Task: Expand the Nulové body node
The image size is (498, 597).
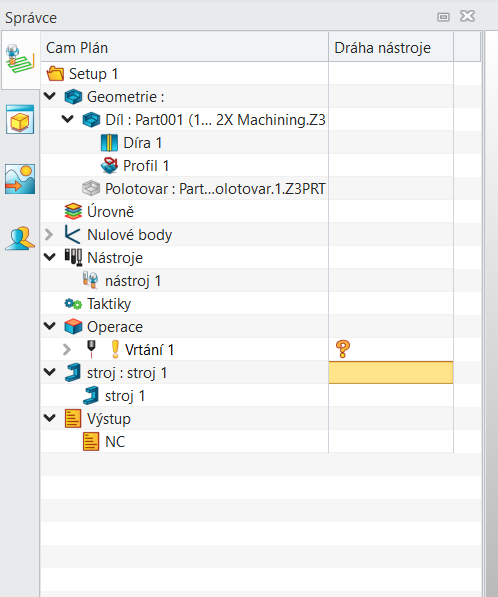Action: click(49, 235)
